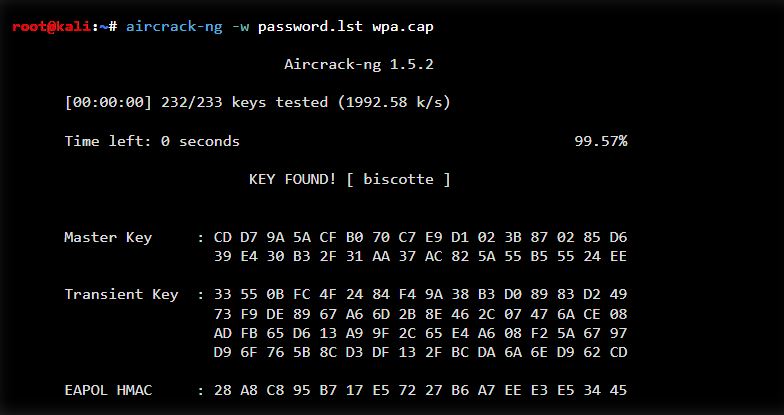
Task: Click the EAPOL HMAC hex value
Action: pos(420,390)
